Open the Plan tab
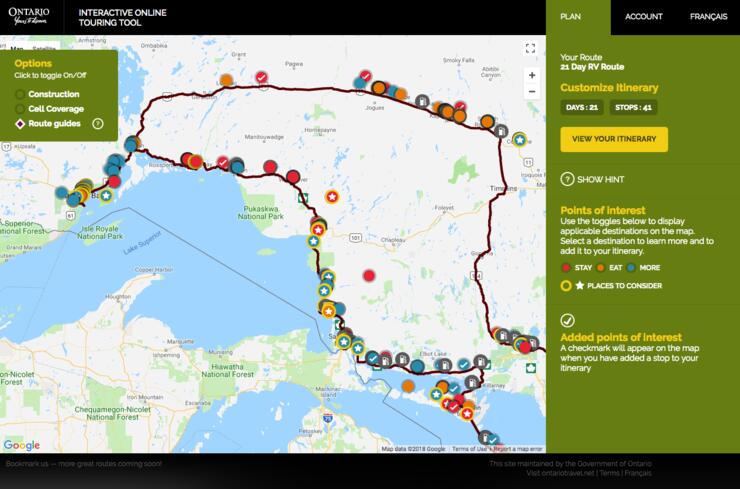Image resolution: width=740 pixels, height=489 pixels. [570, 17]
